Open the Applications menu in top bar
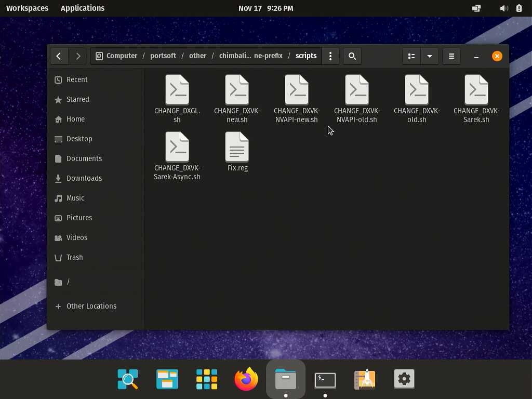The width and height of the screenshot is (532, 399). [x=83, y=8]
